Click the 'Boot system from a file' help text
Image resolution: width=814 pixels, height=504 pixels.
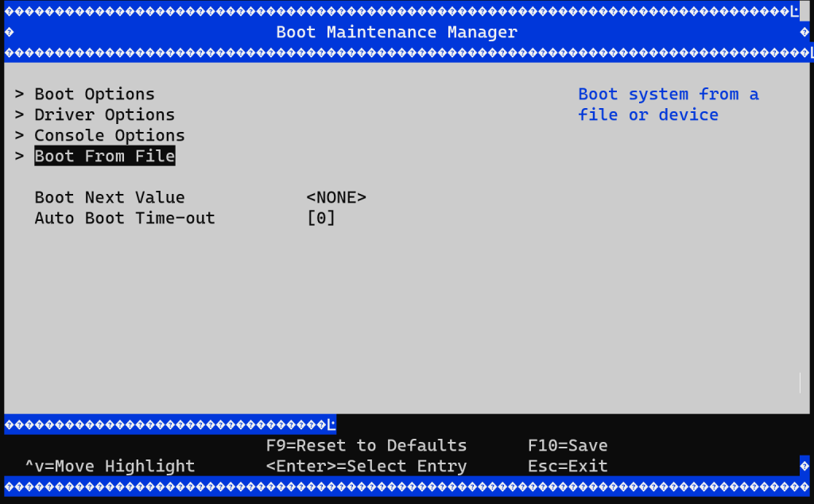point(668,105)
